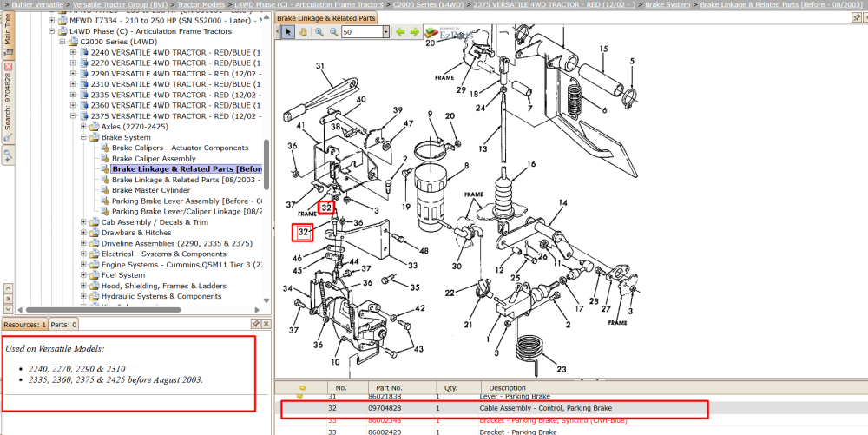
Task: Open Brake Master Cylinder page
Action: 150,190
